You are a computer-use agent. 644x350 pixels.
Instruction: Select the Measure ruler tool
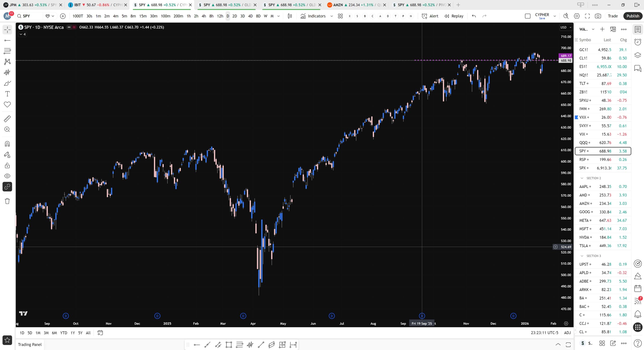(x=7, y=119)
